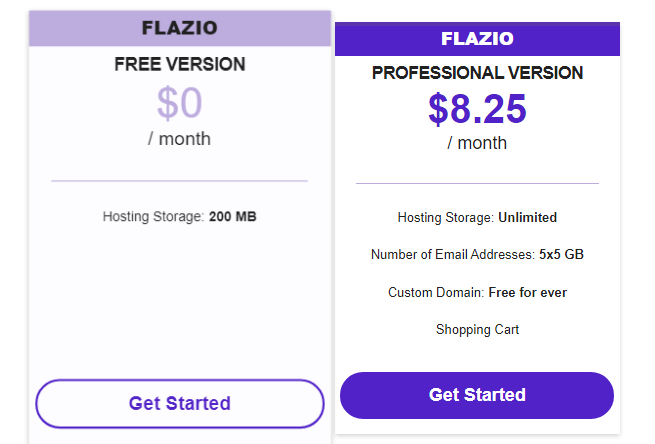The height and width of the screenshot is (444, 655).
Task: Click the Hosting Storage label in the free plan
Action: [153, 216]
